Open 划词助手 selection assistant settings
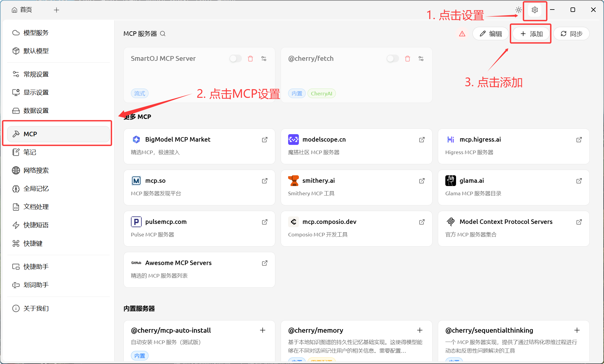This screenshot has height=364, width=604. (x=58, y=285)
